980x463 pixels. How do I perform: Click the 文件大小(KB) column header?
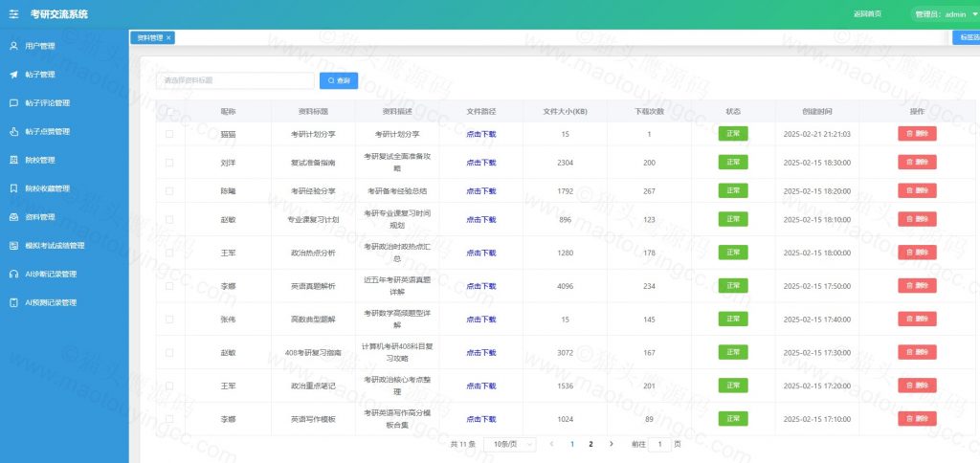565,112
